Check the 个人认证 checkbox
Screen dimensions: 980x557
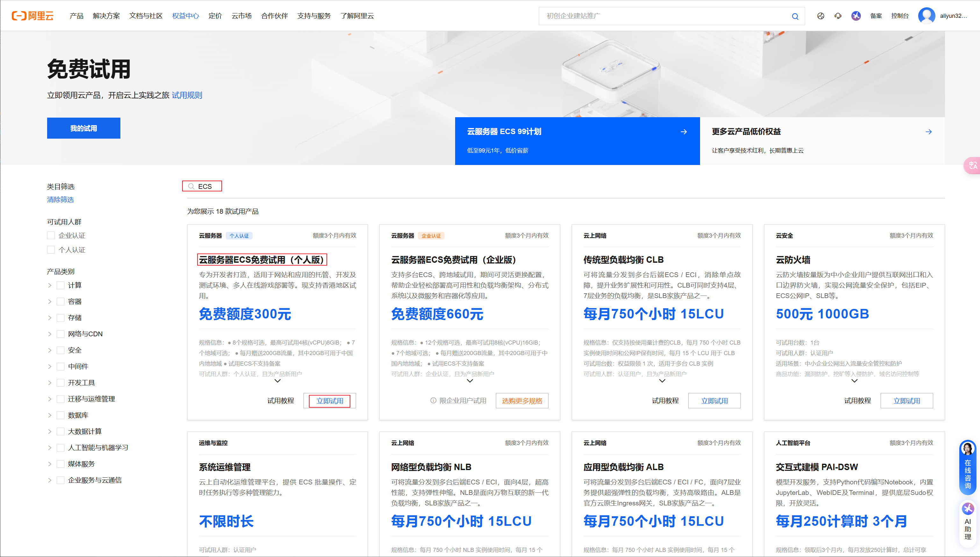[51, 250]
